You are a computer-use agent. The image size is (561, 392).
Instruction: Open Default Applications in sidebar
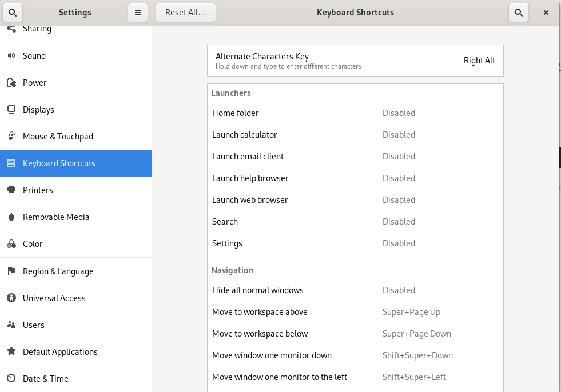[60, 352]
